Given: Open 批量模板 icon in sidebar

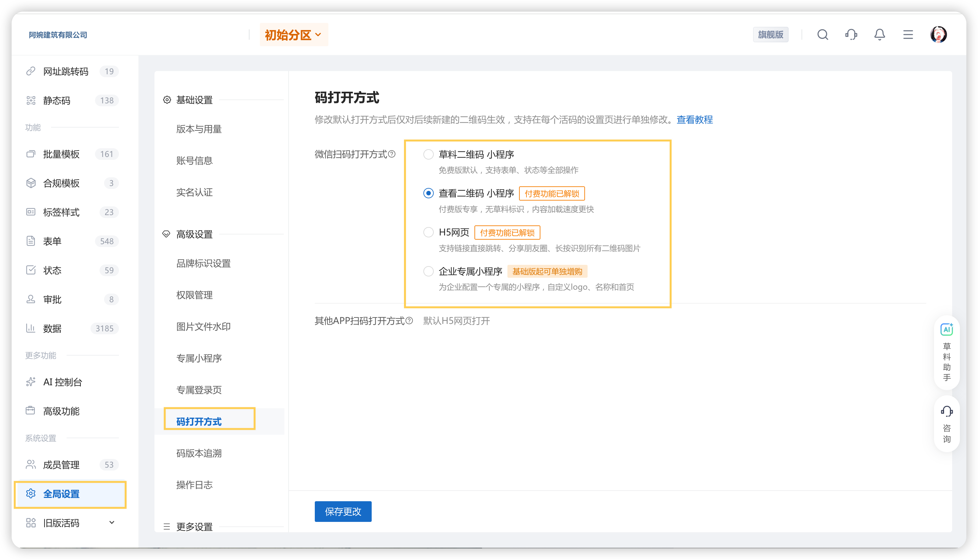Looking at the screenshot, I should (x=31, y=154).
